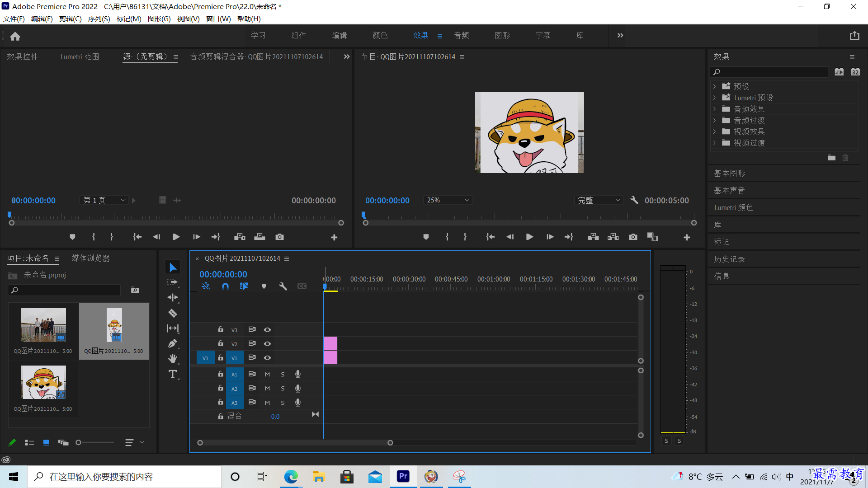The width and height of the screenshot is (868, 488).
Task: Click Insert button in source monitor
Action: coord(240,237)
